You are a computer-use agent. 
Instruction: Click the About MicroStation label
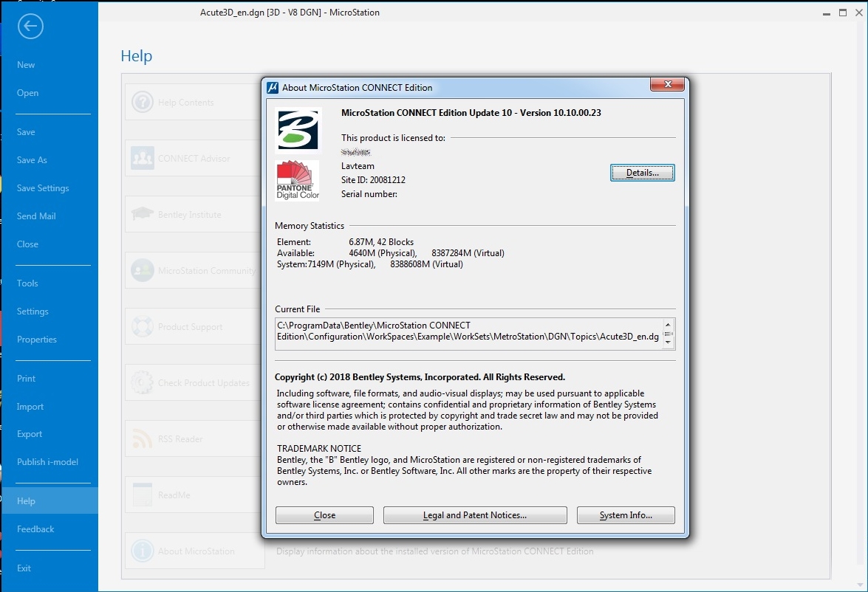click(x=196, y=551)
